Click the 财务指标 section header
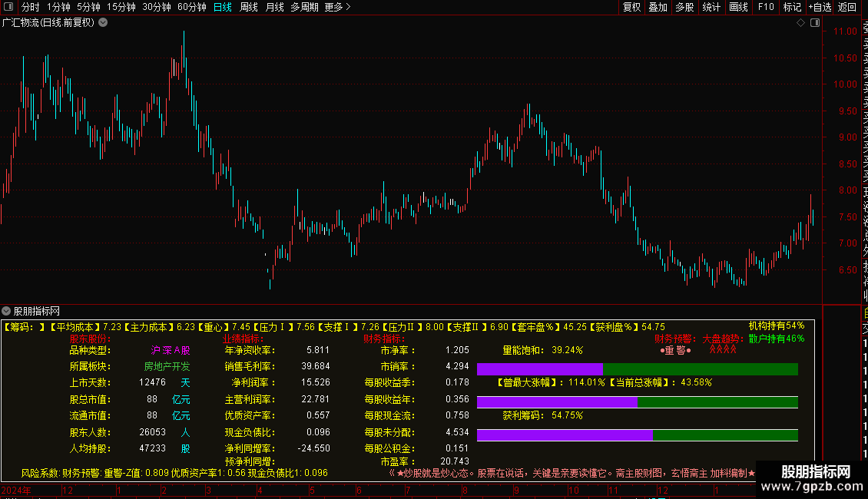This screenshot has width=868, height=499. tap(384, 339)
